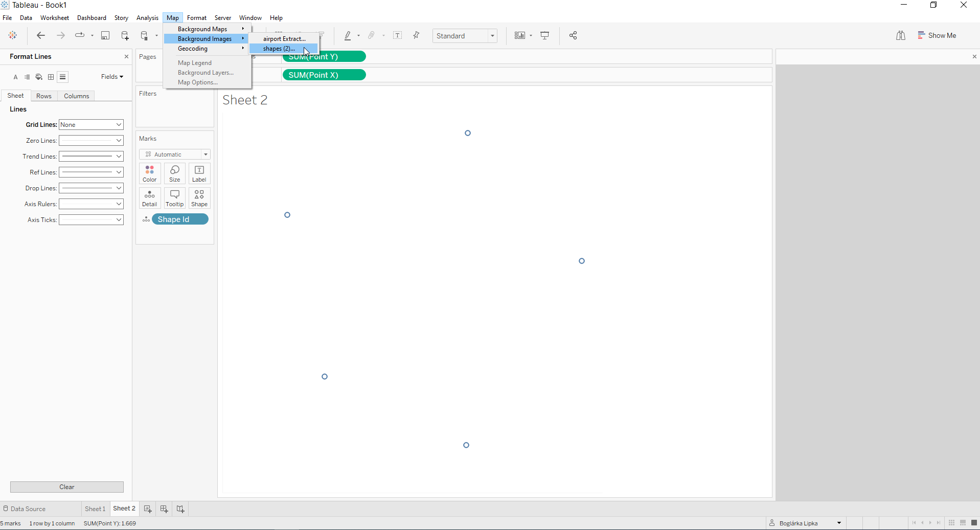Open the Background Maps submenu

tap(207, 29)
